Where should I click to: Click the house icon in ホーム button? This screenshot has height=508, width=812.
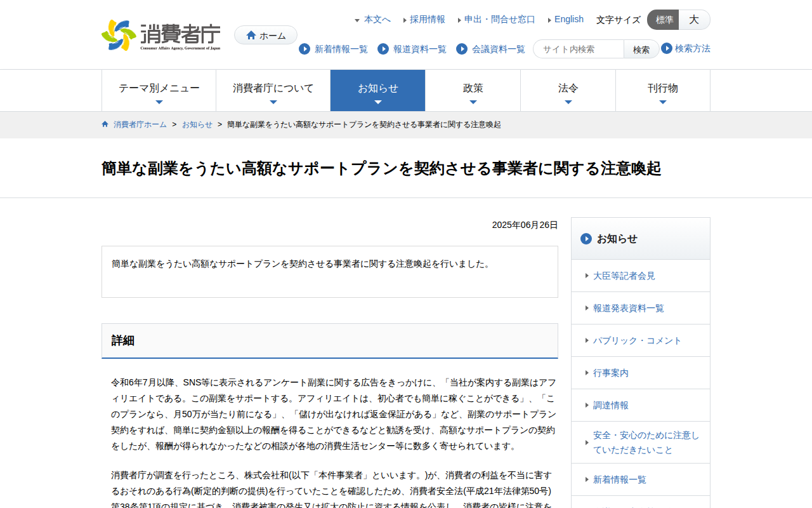(251, 36)
